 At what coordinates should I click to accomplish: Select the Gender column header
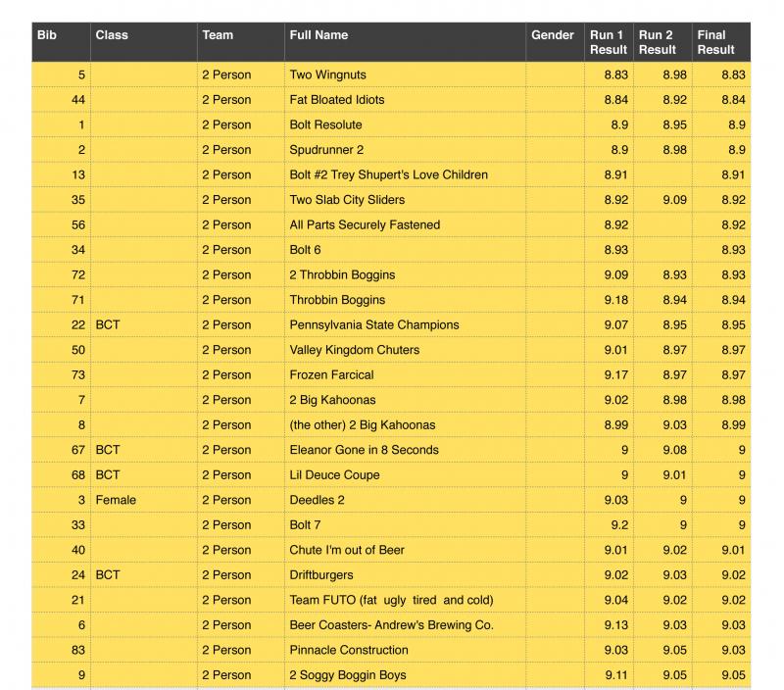(x=555, y=42)
